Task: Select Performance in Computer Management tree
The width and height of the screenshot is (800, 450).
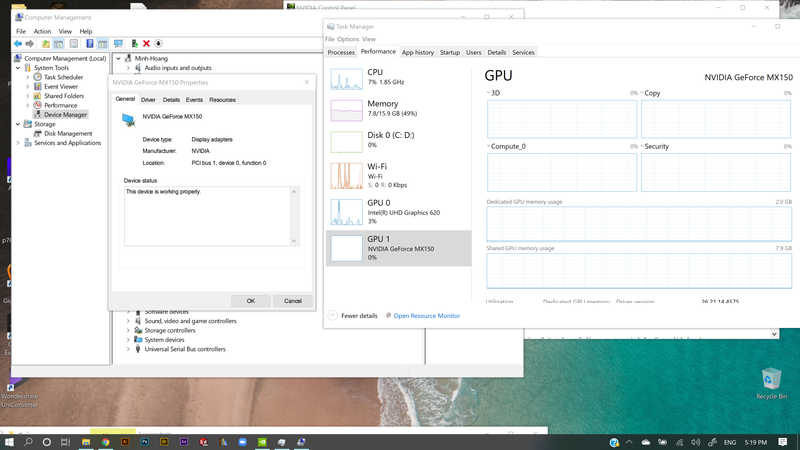Action: pyautogui.click(x=60, y=105)
